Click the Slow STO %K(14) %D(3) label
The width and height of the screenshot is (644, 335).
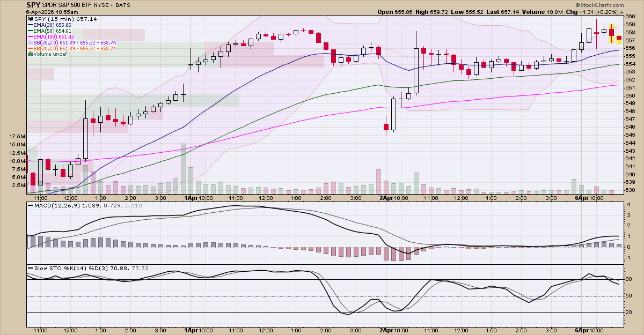coord(70,268)
